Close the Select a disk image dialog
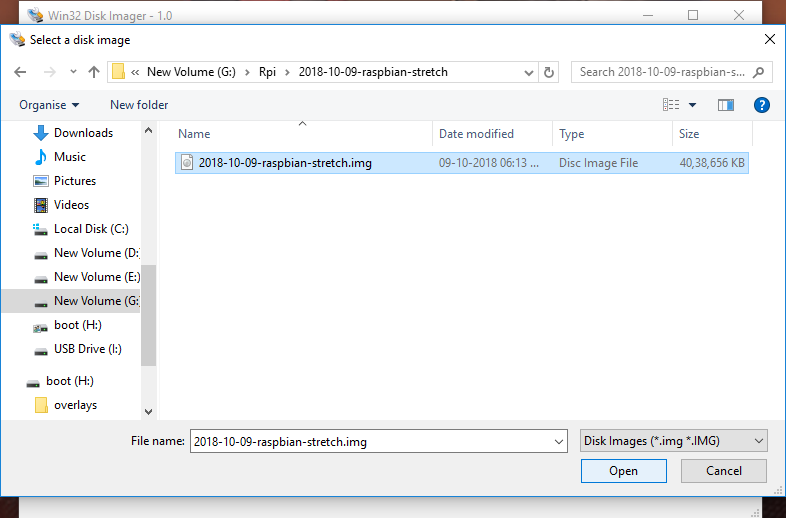 (x=770, y=39)
